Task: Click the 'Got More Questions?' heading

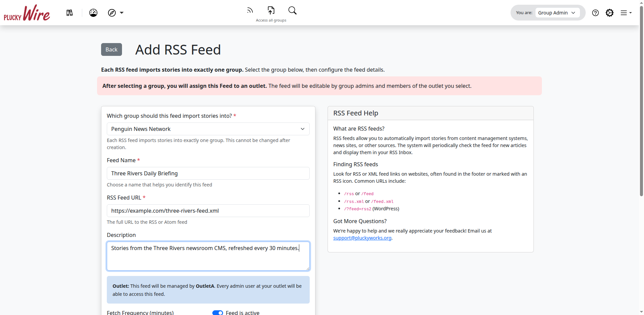Action: 360,221
